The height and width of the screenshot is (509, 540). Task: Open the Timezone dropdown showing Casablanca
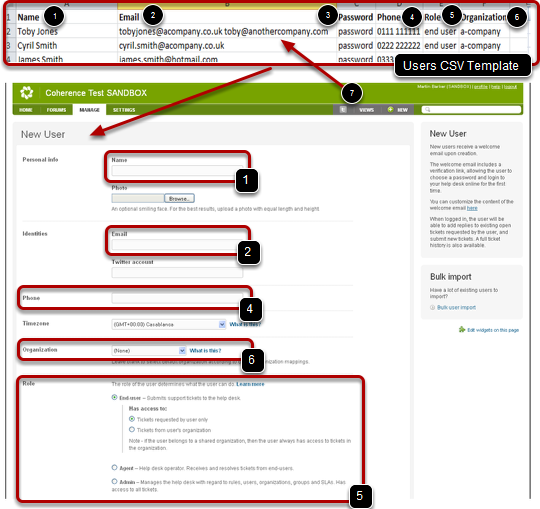[x=169, y=324]
